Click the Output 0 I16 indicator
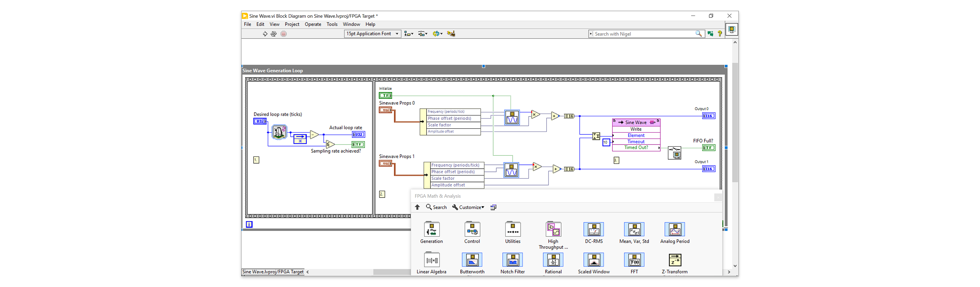Image resolution: width=980 pixels, height=287 pixels. (x=708, y=116)
